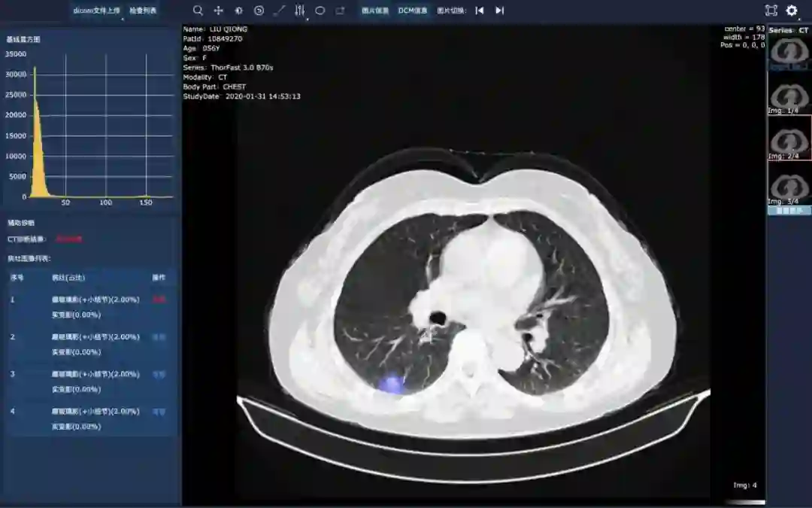Click the blue action link in row 3

159,374
